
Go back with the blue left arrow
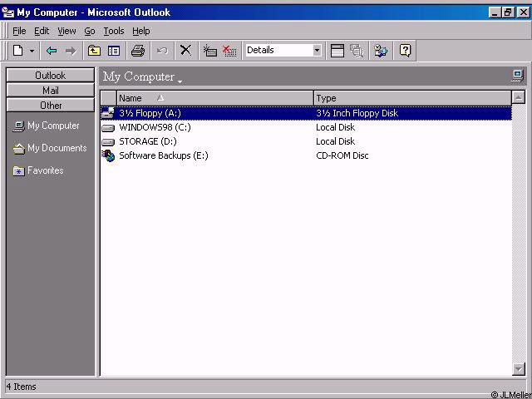52,51
